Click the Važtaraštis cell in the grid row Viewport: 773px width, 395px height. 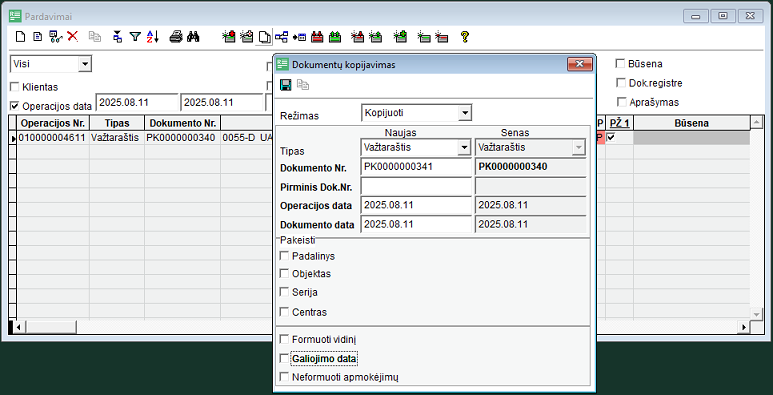[117, 138]
